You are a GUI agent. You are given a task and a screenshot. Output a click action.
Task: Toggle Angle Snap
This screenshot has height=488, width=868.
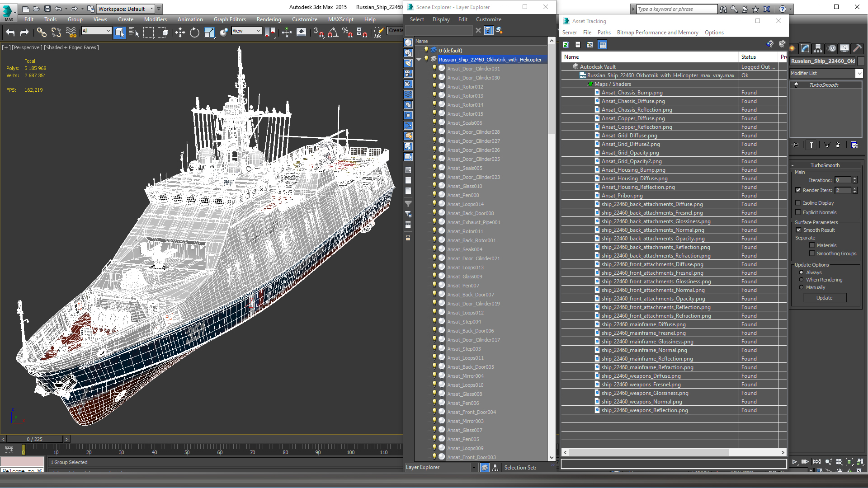pos(333,32)
